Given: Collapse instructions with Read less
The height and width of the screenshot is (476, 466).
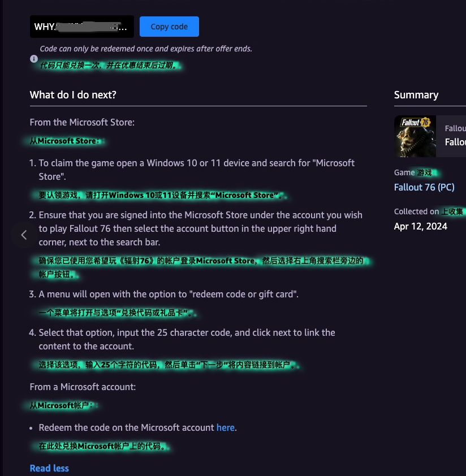Looking at the screenshot, I should coord(49,468).
